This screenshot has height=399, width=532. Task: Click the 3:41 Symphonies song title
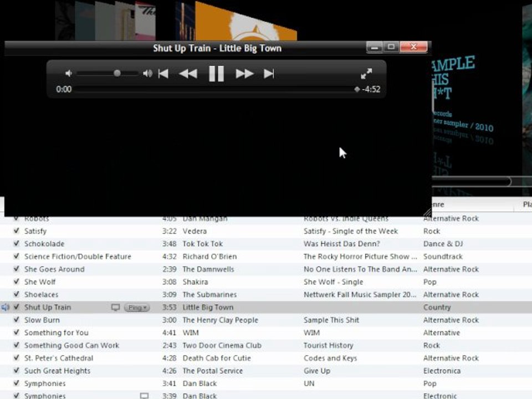point(45,383)
